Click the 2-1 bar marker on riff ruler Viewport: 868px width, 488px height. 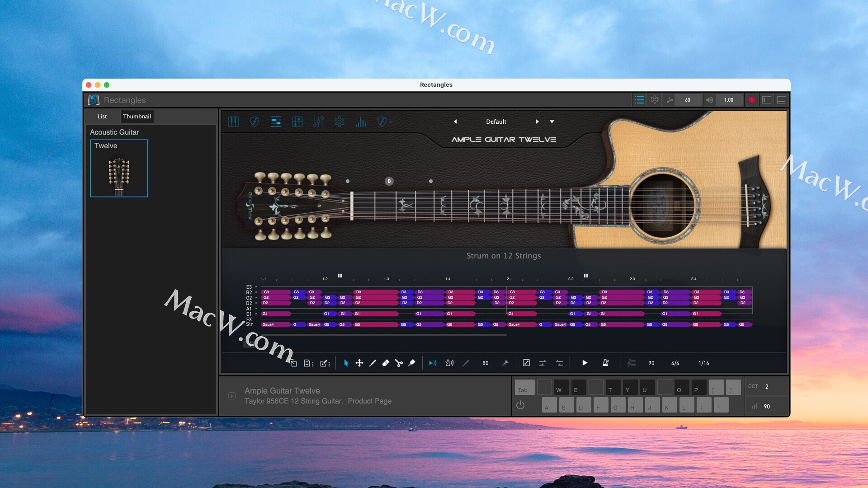pos(509,279)
